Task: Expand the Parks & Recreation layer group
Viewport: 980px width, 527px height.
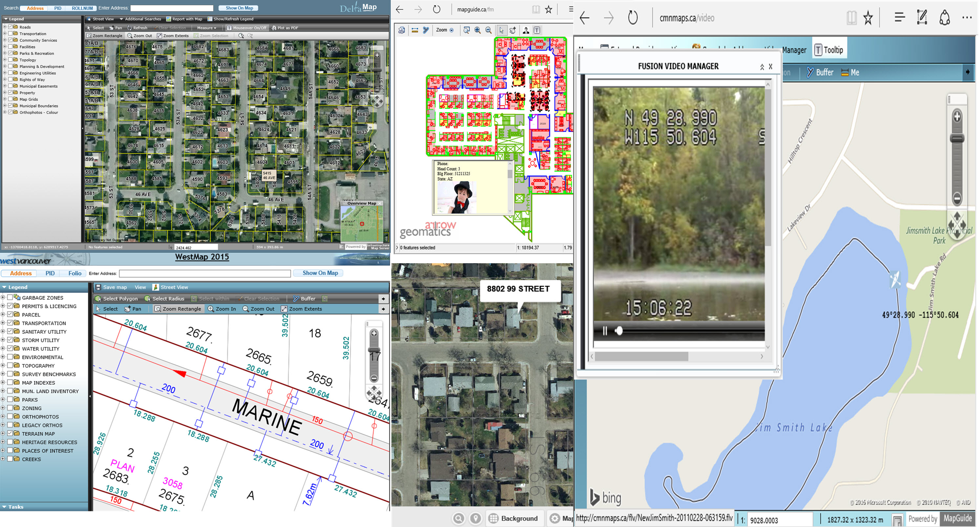Action: [5, 53]
